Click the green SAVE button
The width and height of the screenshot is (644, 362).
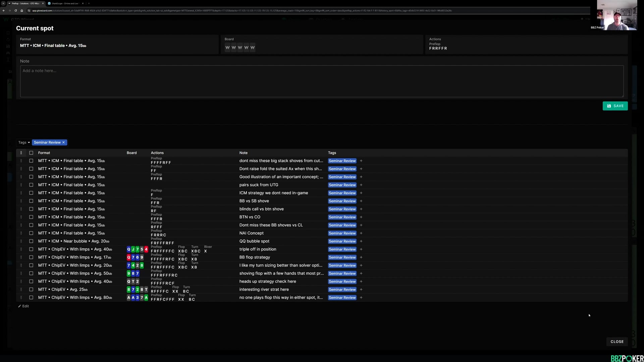click(615, 106)
